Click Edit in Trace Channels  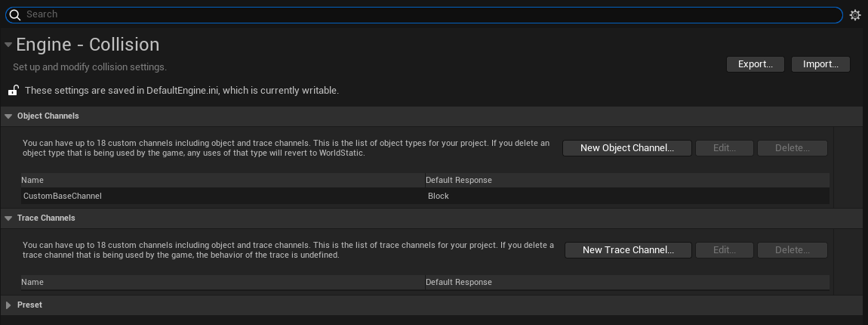pyautogui.click(x=724, y=250)
